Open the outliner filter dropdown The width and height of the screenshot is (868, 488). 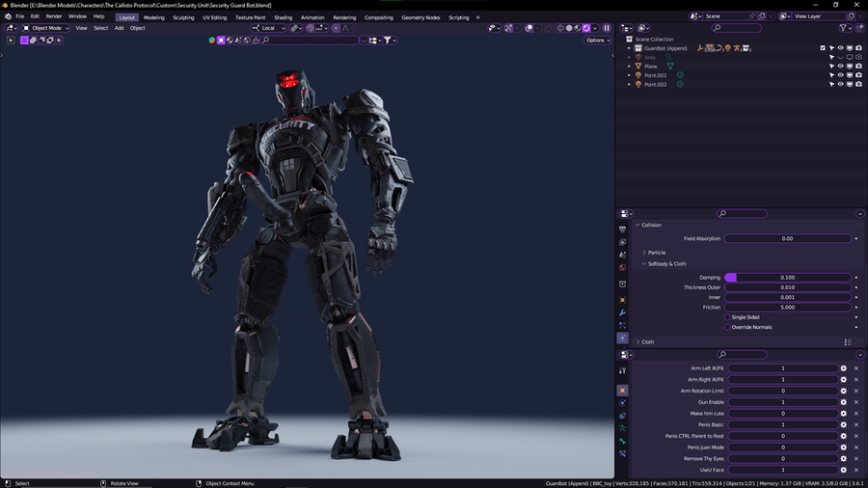pos(845,28)
